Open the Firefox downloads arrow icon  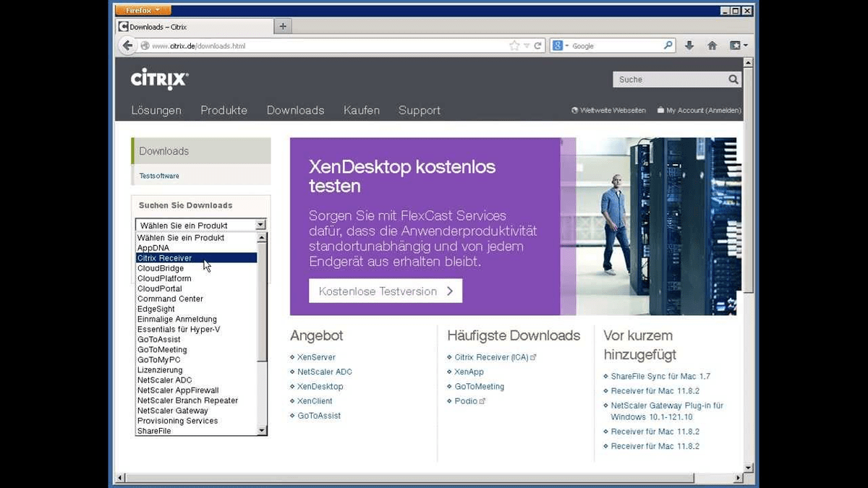(x=689, y=46)
